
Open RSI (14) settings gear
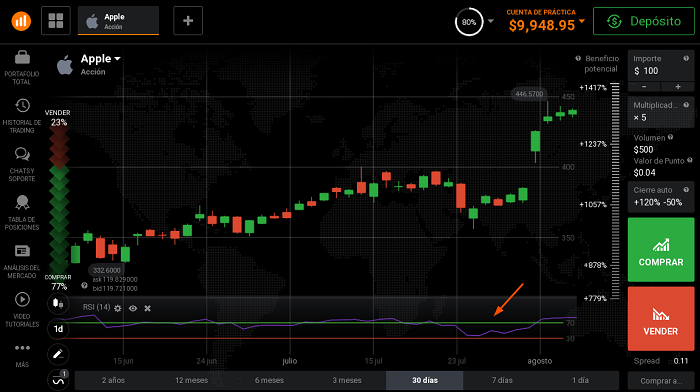(x=118, y=308)
